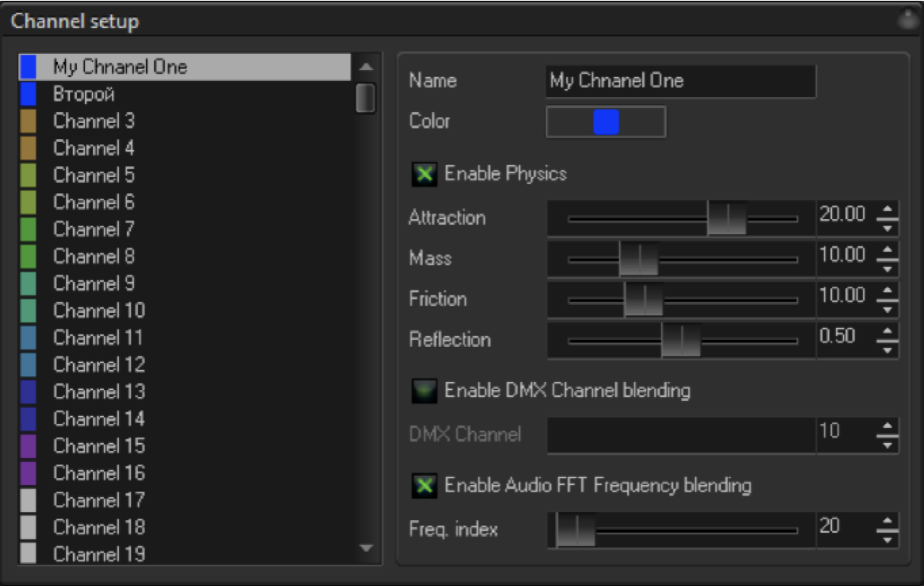Click the Friction slider handle
The height and width of the screenshot is (586, 924).
coord(644,299)
